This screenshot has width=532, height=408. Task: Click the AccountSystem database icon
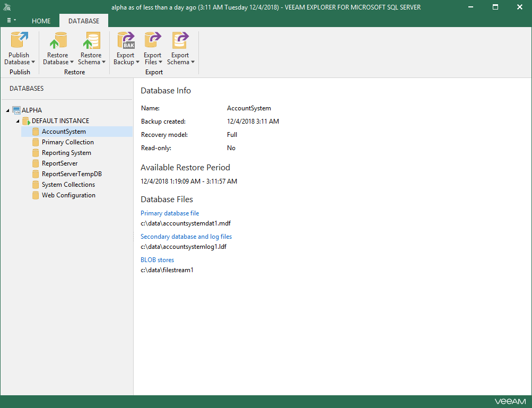[36, 132]
